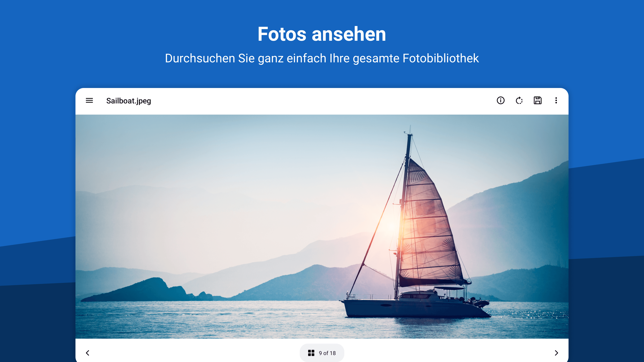This screenshot has width=644, height=362.
Task: Advance to the next photo with right chevron
Action: [556, 353]
